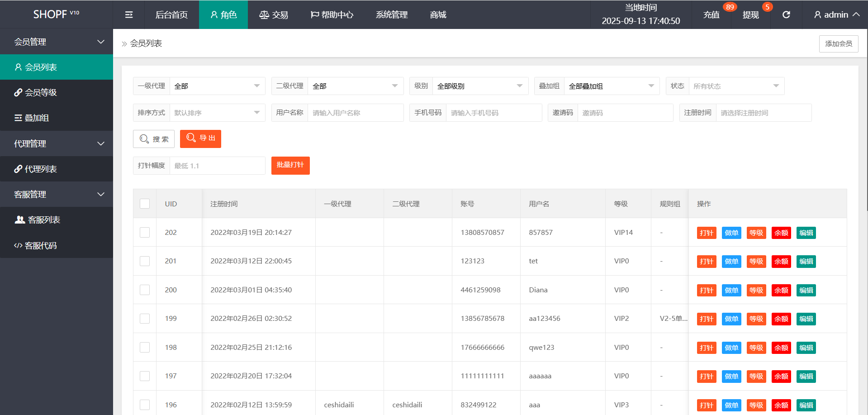Open the 系统管理 top menu
The image size is (868, 415).
click(392, 15)
